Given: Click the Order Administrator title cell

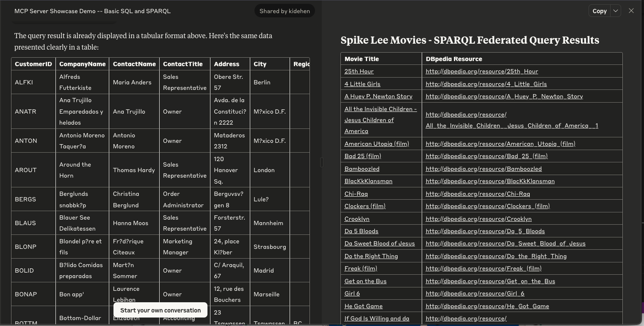Looking at the screenshot, I should pyautogui.click(x=185, y=199).
